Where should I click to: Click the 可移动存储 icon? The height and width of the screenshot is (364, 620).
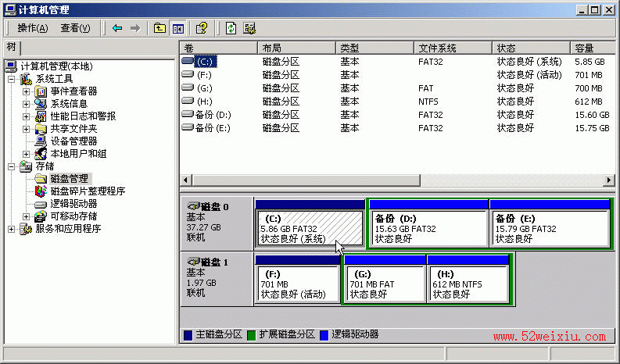[x=41, y=216]
